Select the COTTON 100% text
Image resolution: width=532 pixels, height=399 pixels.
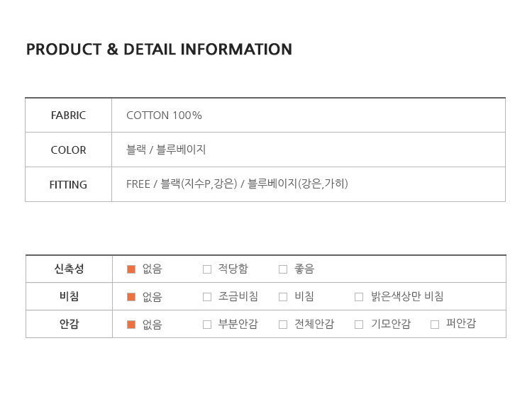pyautogui.click(x=164, y=116)
